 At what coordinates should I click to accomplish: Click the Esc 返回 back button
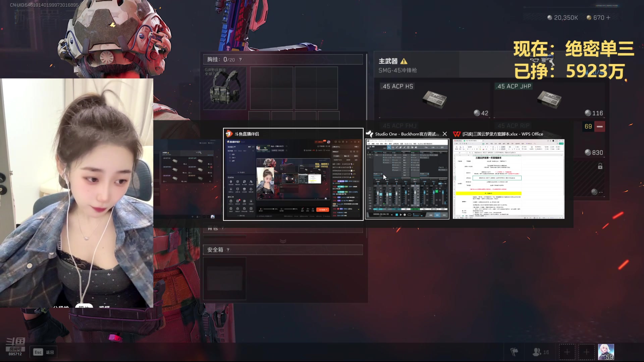[44, 352]
